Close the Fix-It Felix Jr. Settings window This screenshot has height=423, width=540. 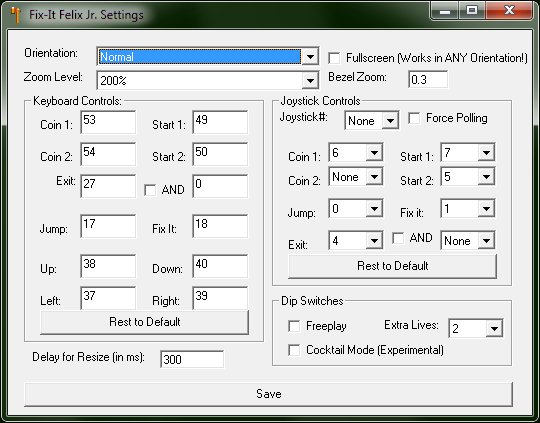(x=509, y=10)
